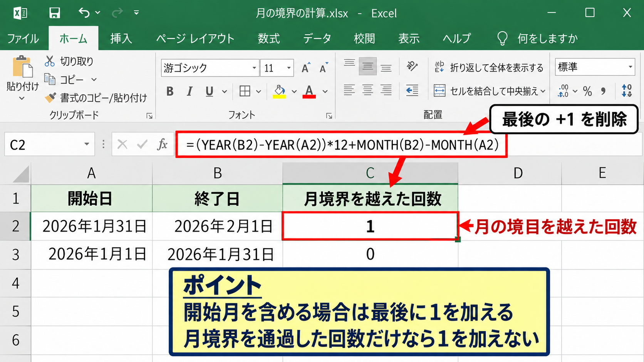The height and width of the screenshot is (362, 644).
Task: Toggle Italic formatting
Action: 189,91
